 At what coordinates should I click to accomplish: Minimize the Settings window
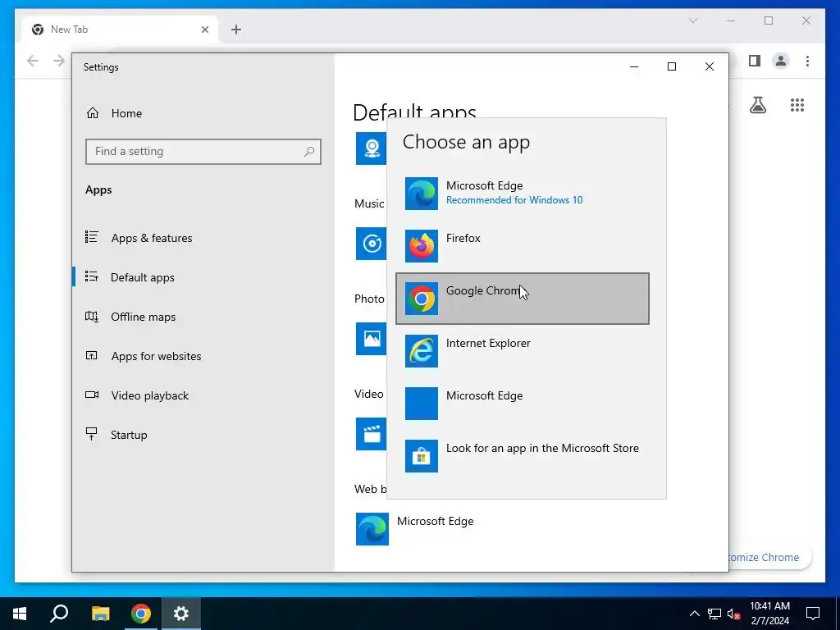[634, 66]
